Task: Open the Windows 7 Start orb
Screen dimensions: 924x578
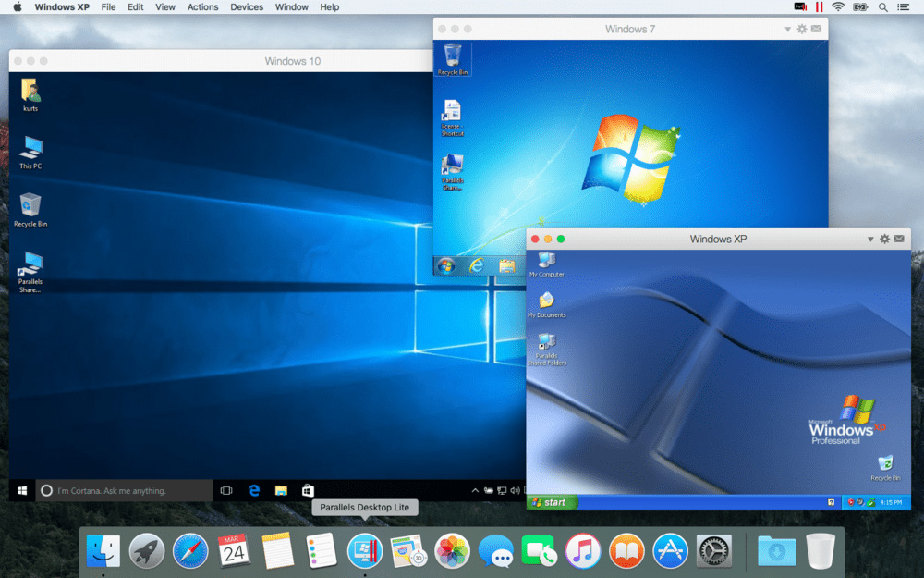Action: (445, 266)
